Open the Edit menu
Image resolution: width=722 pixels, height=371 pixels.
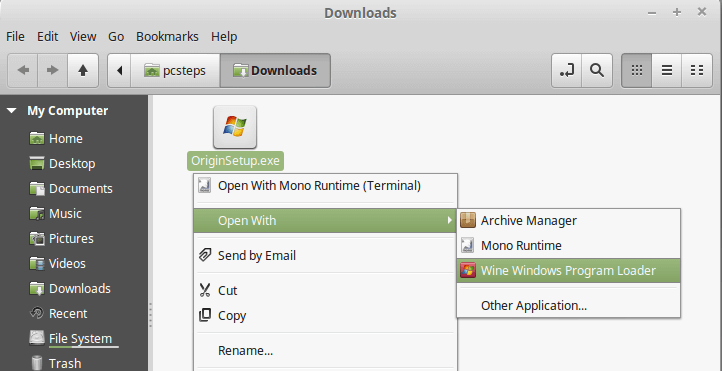tap(47, 36)
